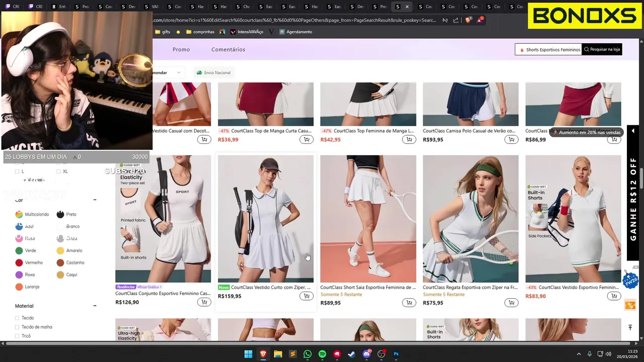Tick the XL size checkbox
The height and width of the screenshot is (362, 644).
pos(58,171)
